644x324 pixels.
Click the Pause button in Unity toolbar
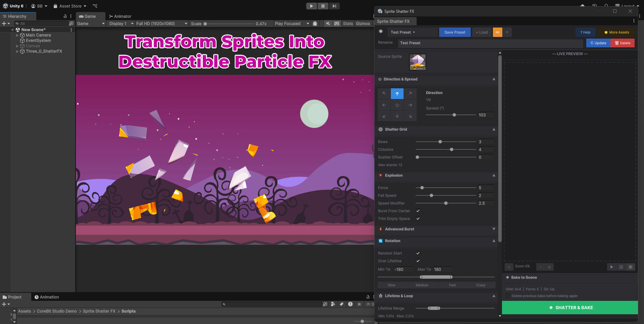(323, 6)
